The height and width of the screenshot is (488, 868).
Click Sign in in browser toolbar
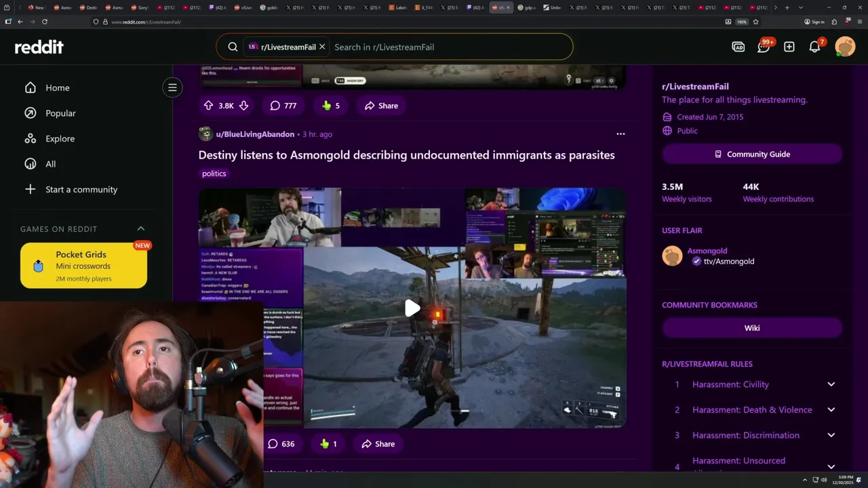click(814, 22)
